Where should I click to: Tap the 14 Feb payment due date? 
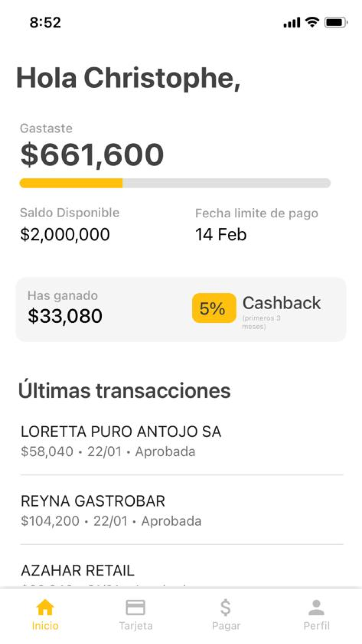221,235
